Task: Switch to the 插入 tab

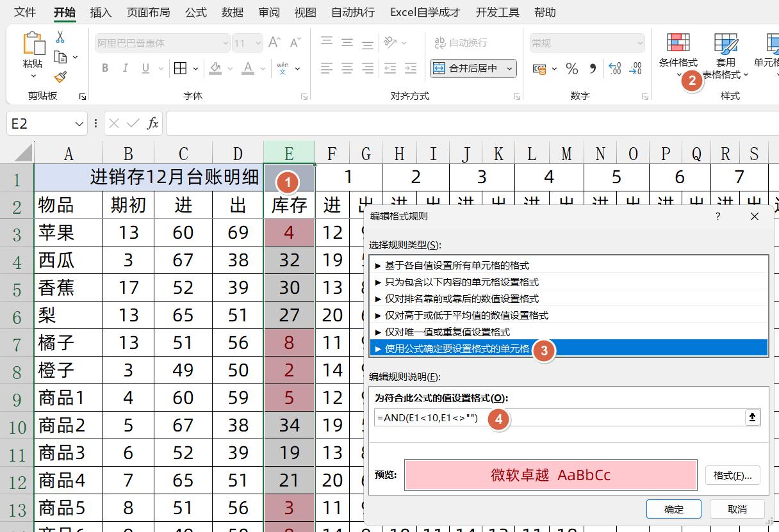Action: [101, 12]
